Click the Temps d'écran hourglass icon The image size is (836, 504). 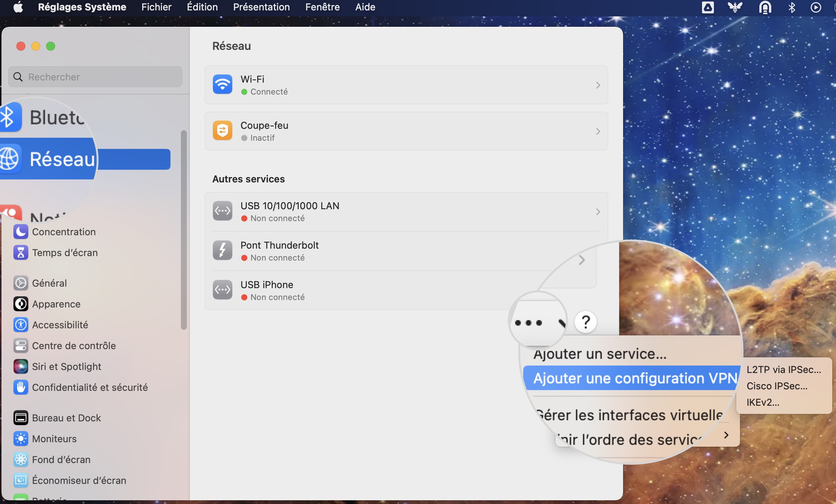point(21,252)
